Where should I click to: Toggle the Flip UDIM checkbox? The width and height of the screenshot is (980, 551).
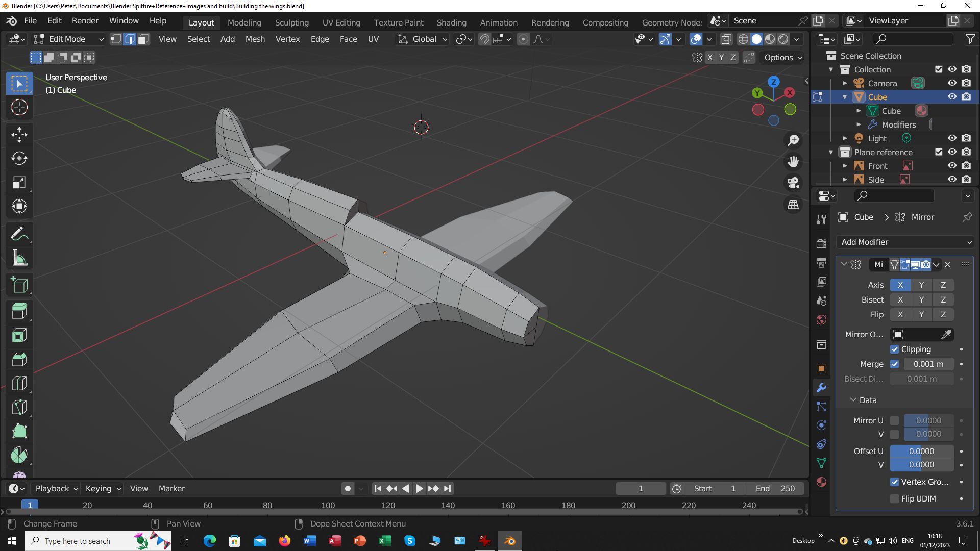click(x=894, y=499)
